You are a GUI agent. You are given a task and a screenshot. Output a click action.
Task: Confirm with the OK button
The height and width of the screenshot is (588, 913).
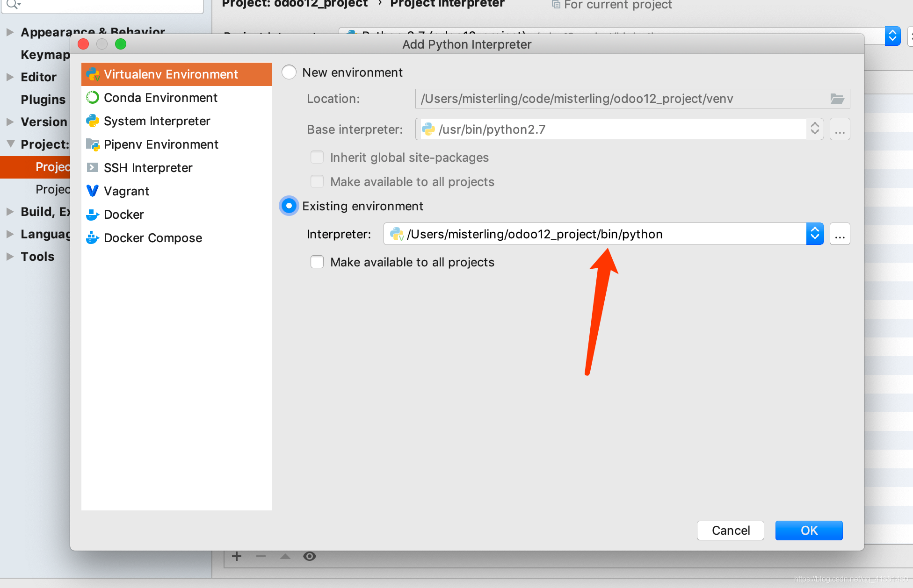(809, 530)
